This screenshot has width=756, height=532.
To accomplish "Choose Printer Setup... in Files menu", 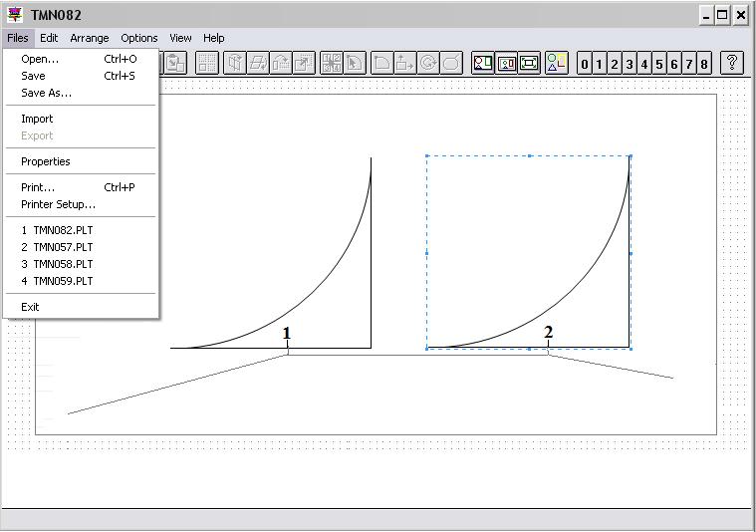I will click(58, 204).
